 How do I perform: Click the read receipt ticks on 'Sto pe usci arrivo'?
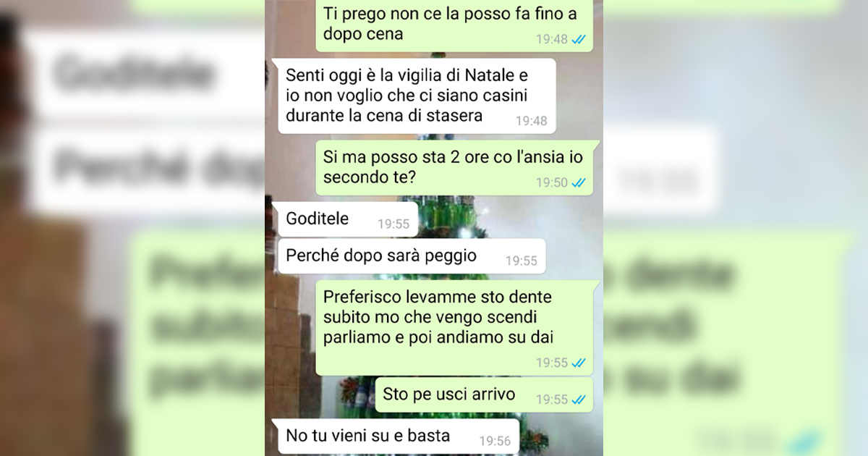[579, 399]
